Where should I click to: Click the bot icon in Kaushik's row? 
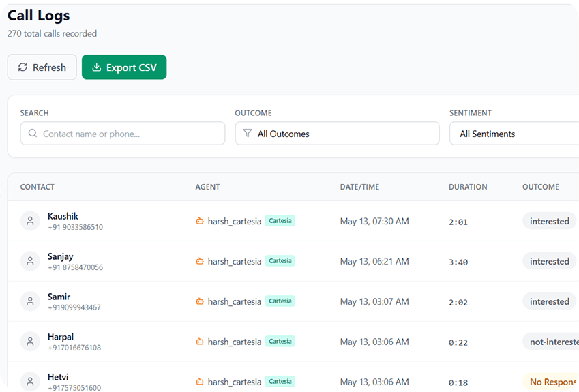point(200,221)
